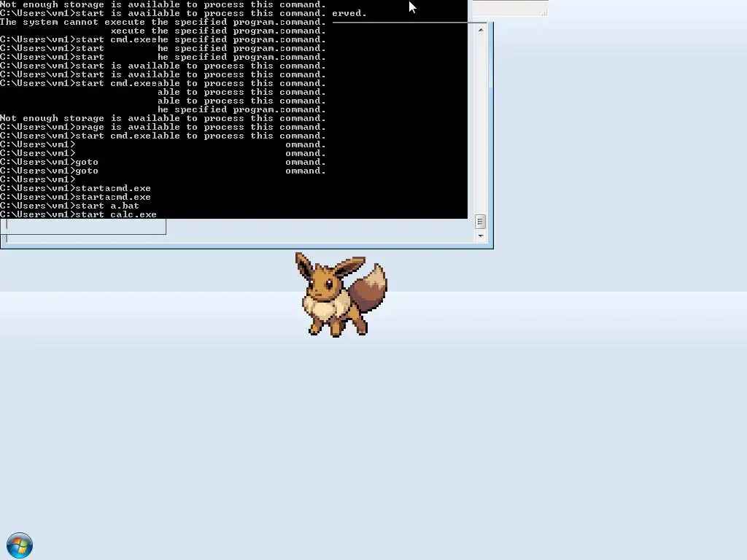This screenshot has height=560, width=747.
Task: Click the Eevee desktop pet sprite
Action: 341,295
